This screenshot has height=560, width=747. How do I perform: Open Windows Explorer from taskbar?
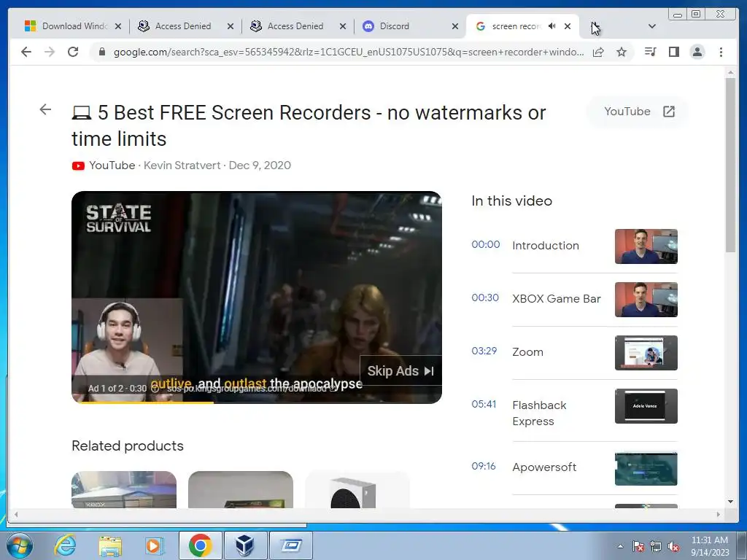click(110, 545)
